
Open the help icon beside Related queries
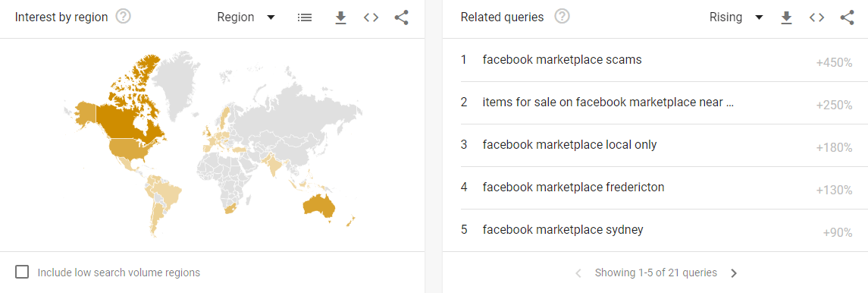[562, 17]
